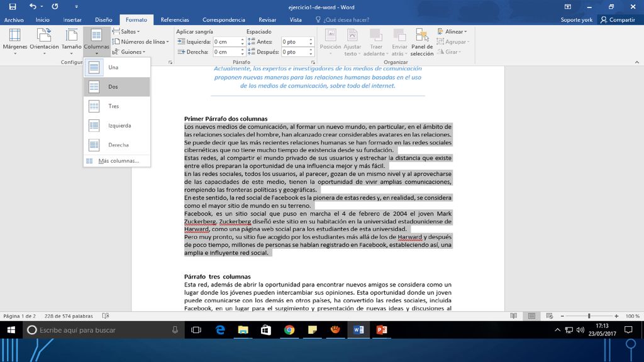Open the Windows Start menu
The height and width of the screenshot is (362, 644).
(11, 330)
